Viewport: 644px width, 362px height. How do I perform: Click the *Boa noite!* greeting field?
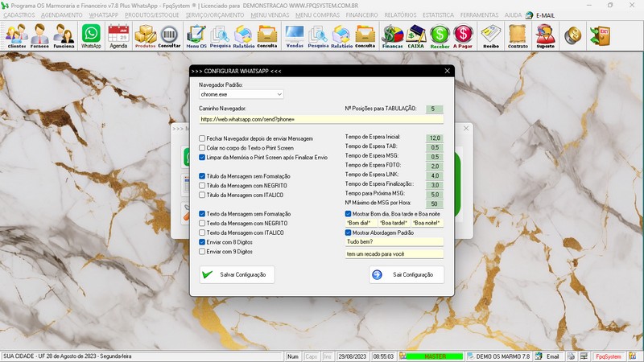(x=427, y=224)
